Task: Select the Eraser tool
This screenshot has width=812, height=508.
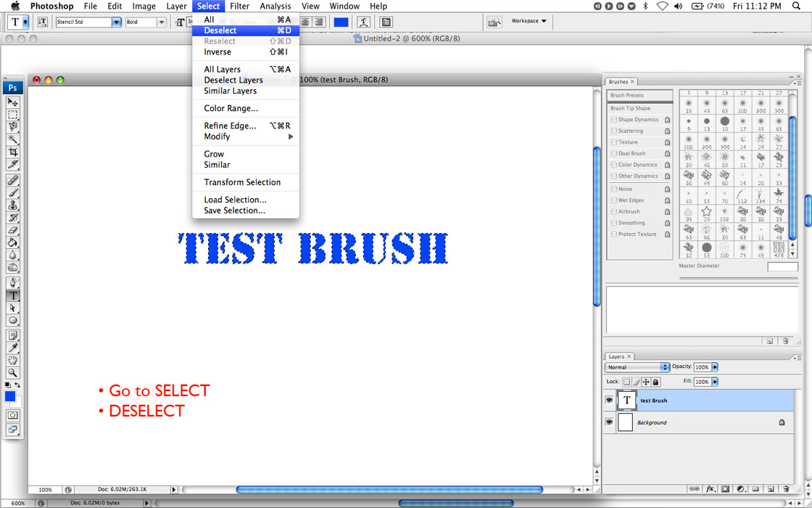Action: (x=13, y=229)
